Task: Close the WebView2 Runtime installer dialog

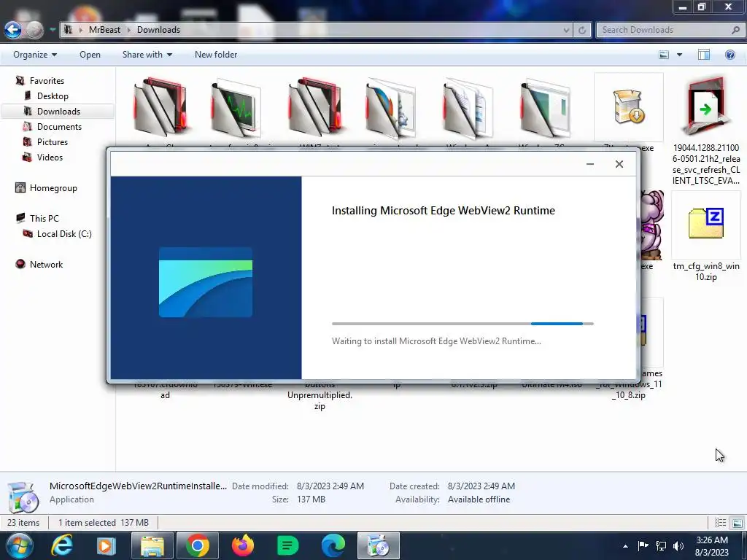Action: [619, 164]
